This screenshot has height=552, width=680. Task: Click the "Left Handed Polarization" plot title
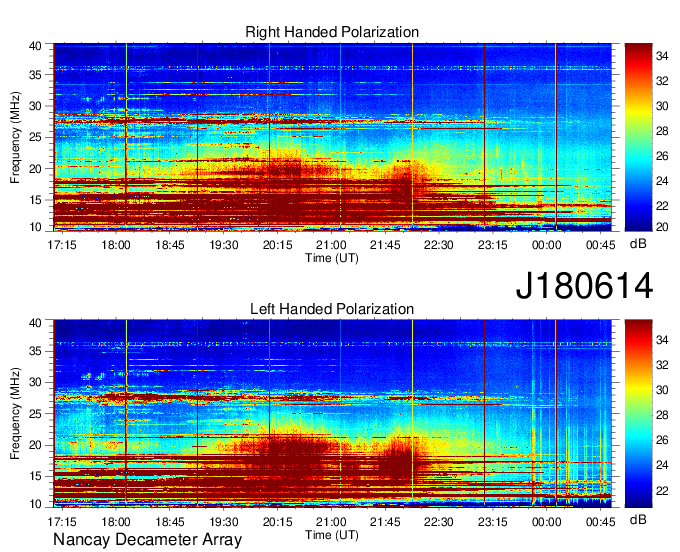332,309
